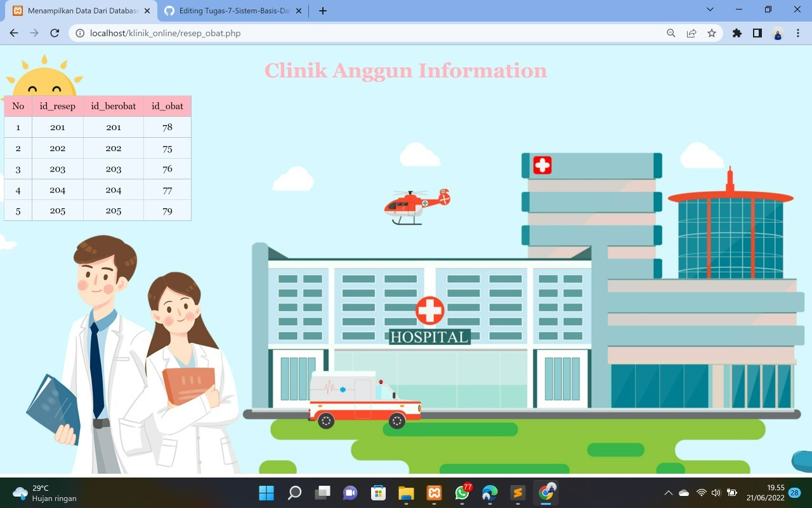
Task: Switch to the Editing Tugas-7-Sistem-Basis tab
Action: [x=228, y=10]
